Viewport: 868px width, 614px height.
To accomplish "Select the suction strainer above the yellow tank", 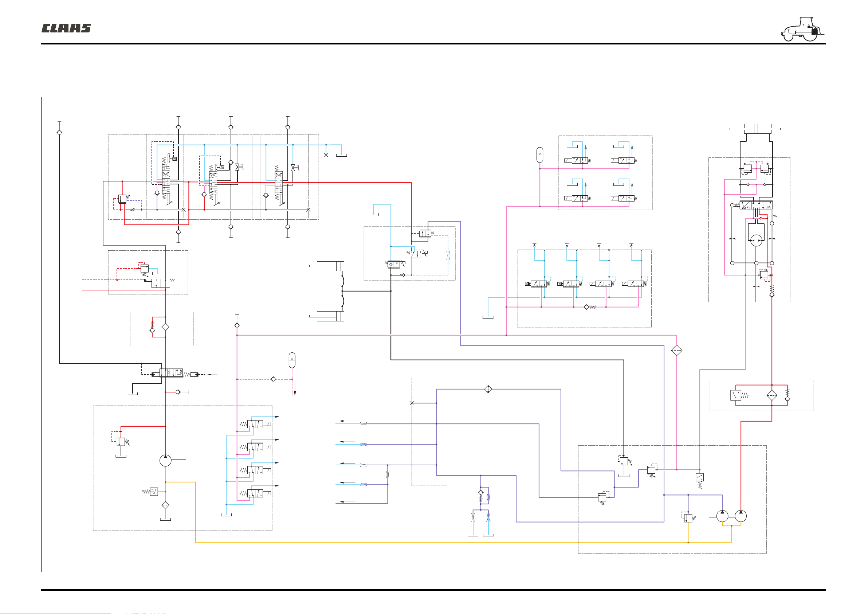I will point(165,505).
